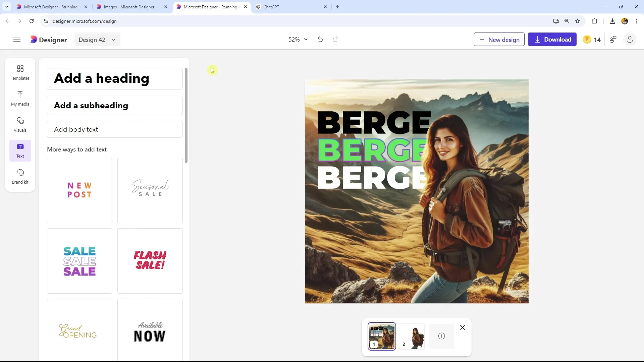Close the Images - Microsoft Designer tab

tap(165, 7)
